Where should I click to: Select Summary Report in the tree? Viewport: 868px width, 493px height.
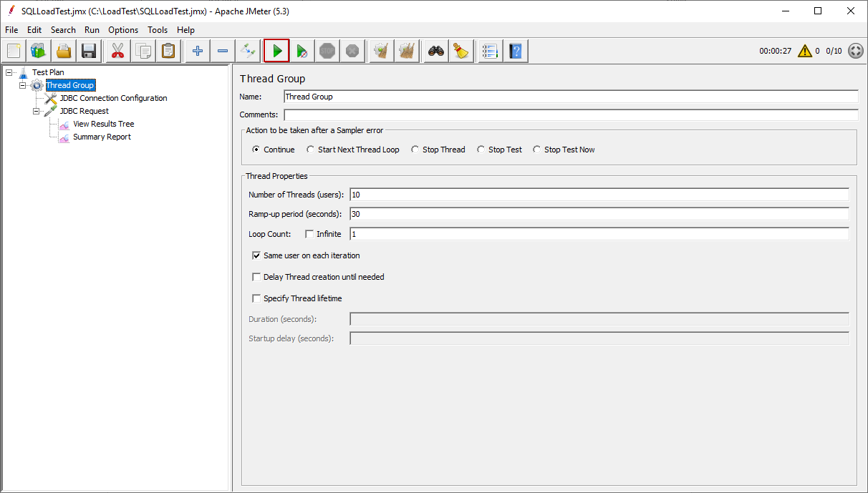102,137
